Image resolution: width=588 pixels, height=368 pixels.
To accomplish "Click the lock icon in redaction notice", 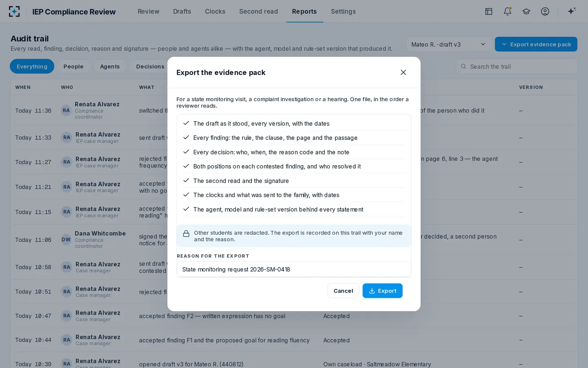I will (x=186, y=233).
